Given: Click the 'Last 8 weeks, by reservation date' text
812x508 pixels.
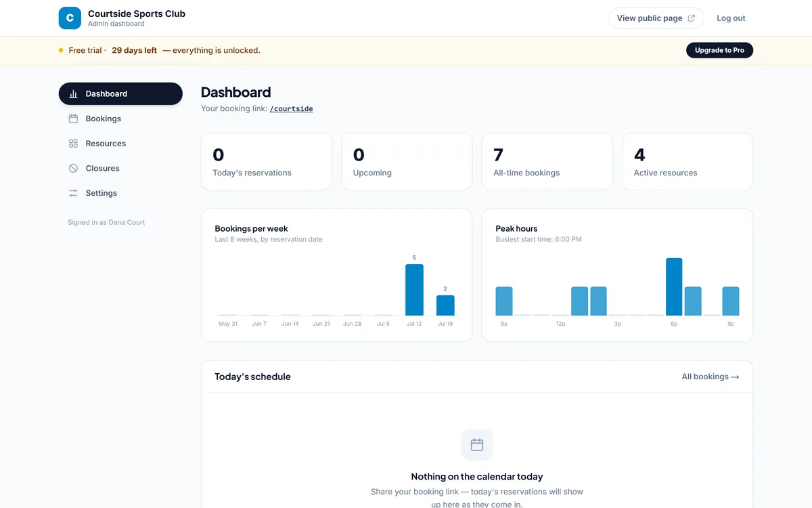Looking at the screenshot, I should 269,239.
